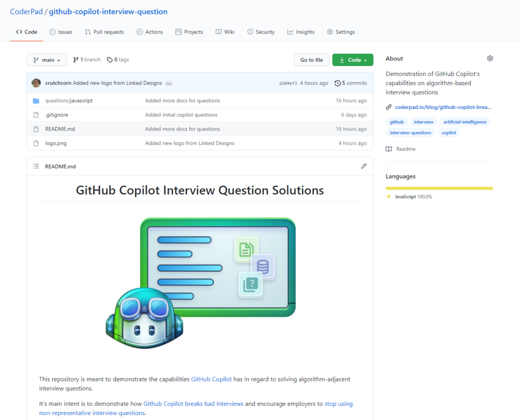This screenshot has width=520, height=420.
Task: Expand the commit message ellipsis
Action: point(169,83)
